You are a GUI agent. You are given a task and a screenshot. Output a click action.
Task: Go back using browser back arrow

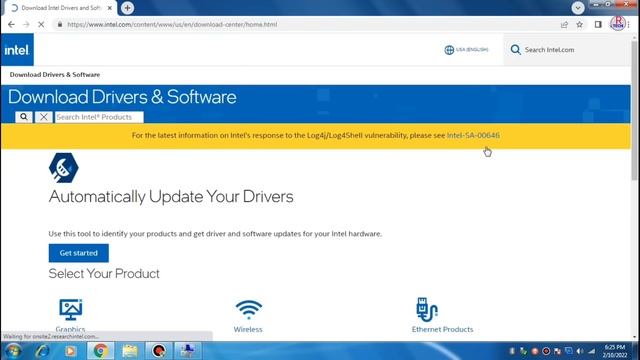[11, 24]
